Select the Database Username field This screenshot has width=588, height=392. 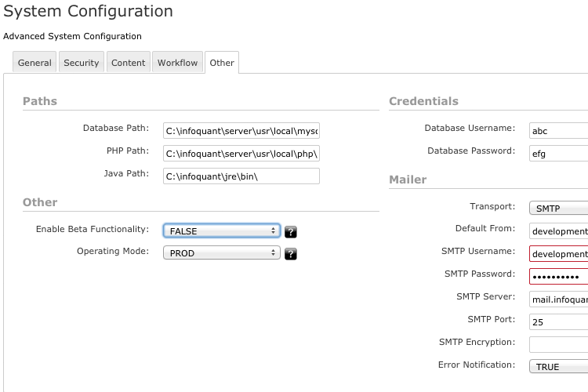[x=558, y=130]
